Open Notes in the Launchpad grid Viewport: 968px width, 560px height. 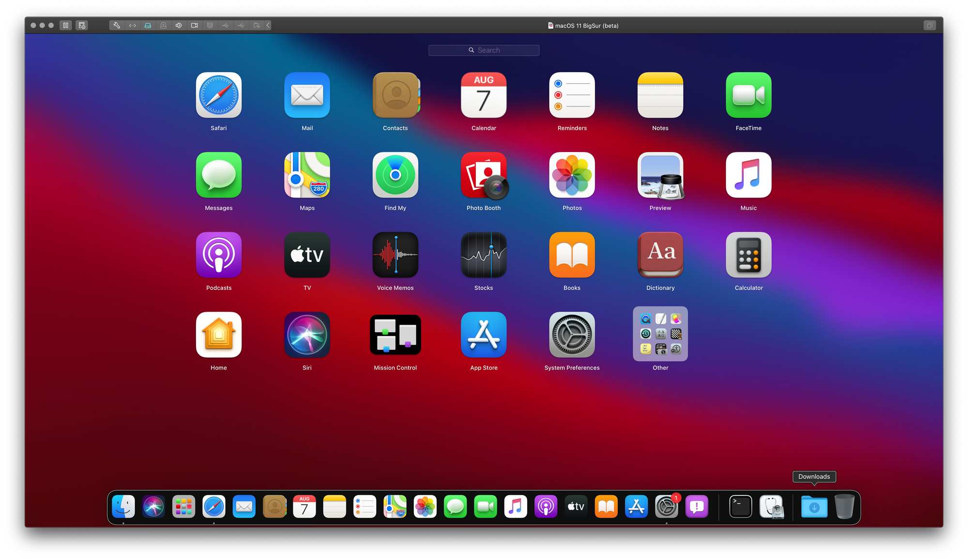click(660, 95)
